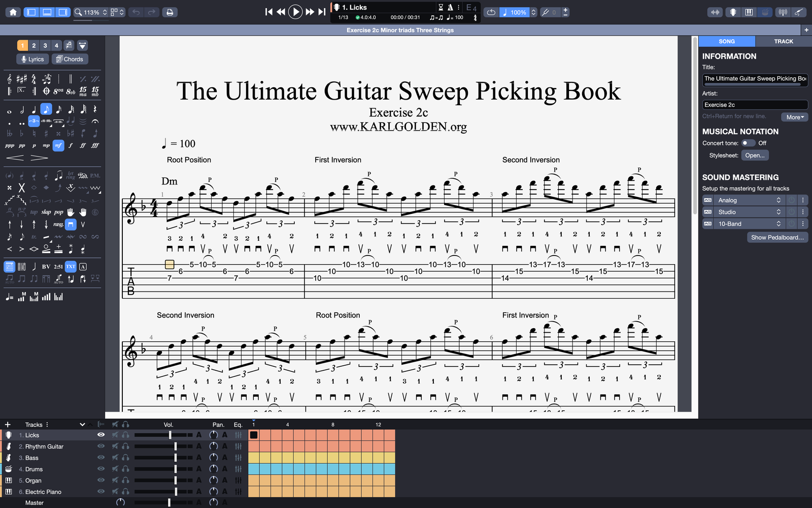Toggle the Concert tone switch
812x508 pixels.
748,143
